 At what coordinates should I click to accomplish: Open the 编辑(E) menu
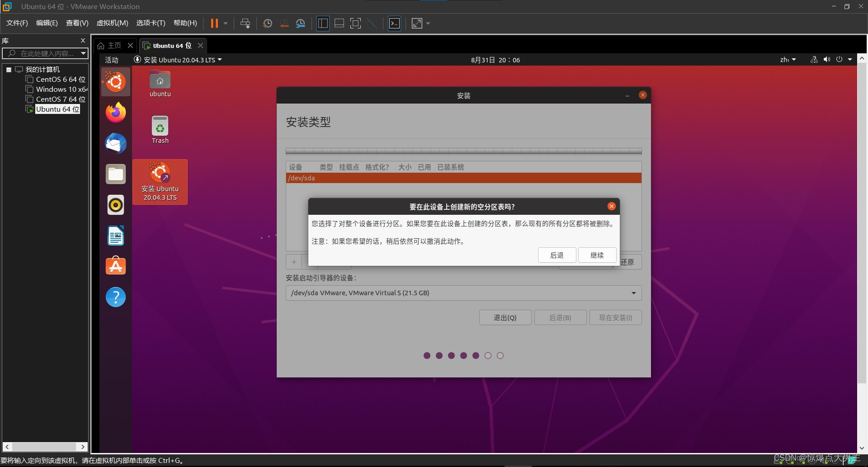click(x=47, y=23)
